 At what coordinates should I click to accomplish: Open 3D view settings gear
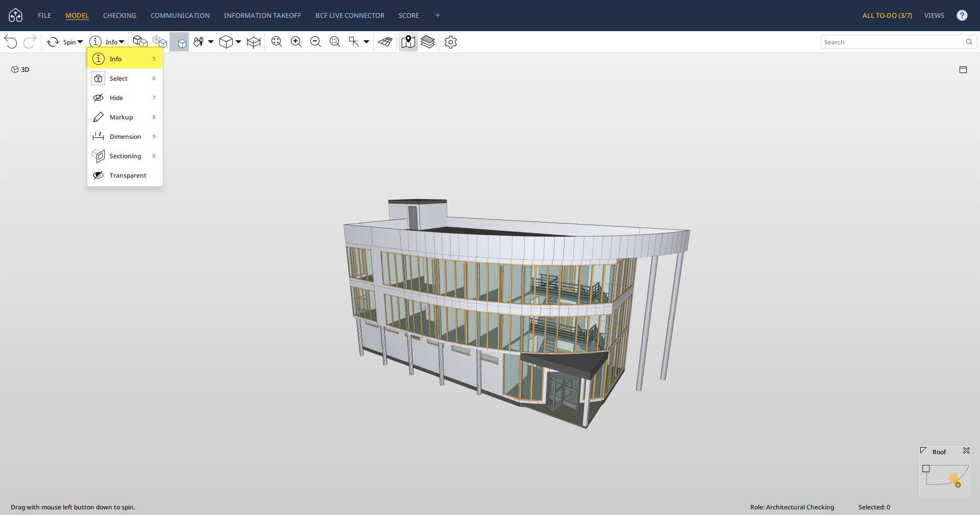coord(451,42)
